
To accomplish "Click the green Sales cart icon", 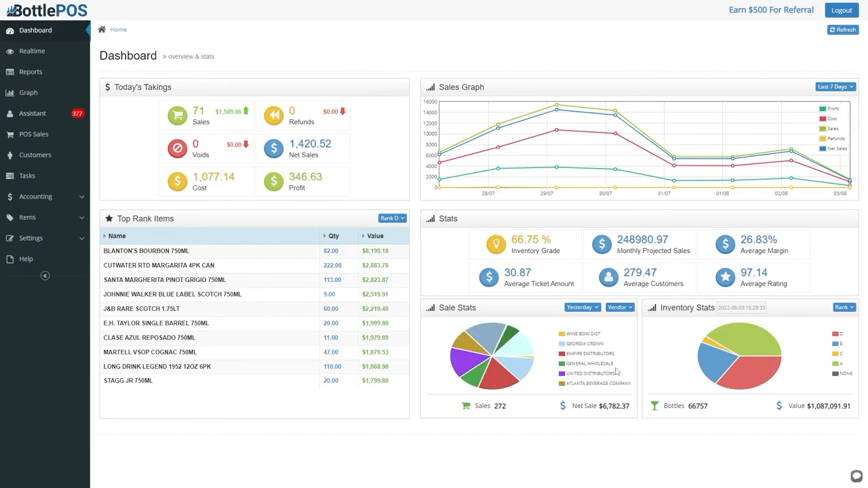I will pyautogui.click(x=178, y=115).
